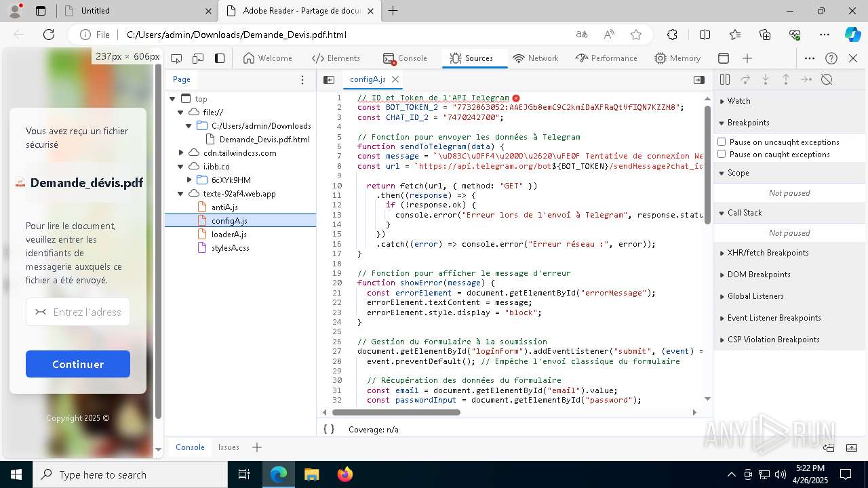Open File Explorer from taskbar
This screenshot has width=868, height=488.
pyautogui.click(x=311, y=474)
